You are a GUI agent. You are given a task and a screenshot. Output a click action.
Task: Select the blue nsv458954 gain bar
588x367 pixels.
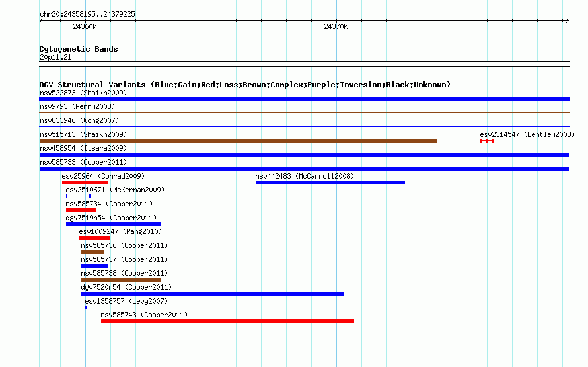(304, 155)
